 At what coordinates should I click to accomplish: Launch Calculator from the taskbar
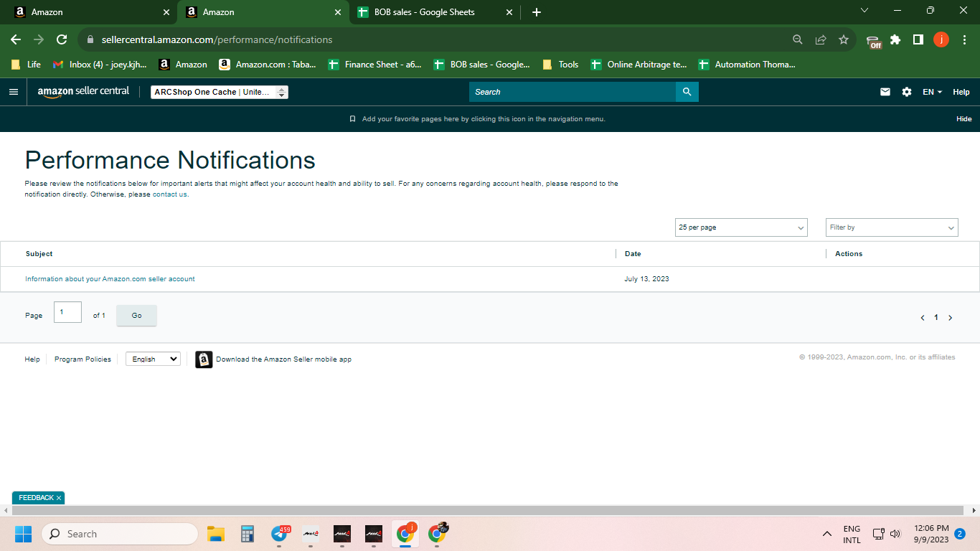(x=248, y=534)
